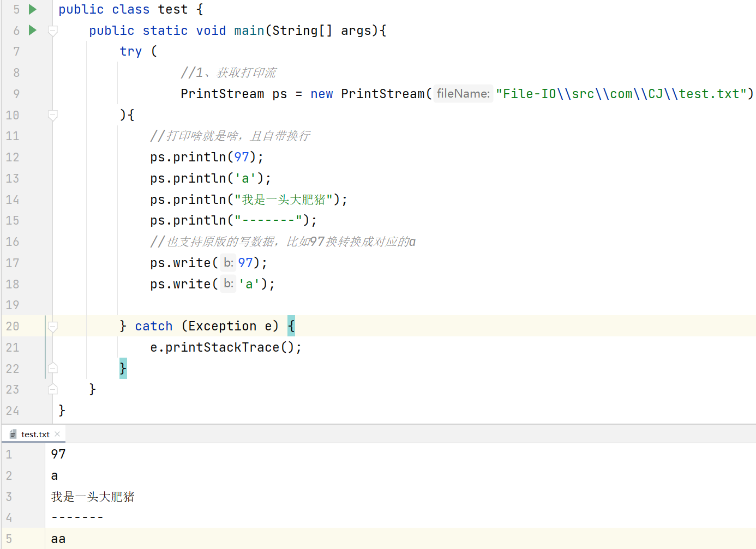Click comment //打印啥就是啥，且自带换行
The image size is (756, 549).
tap(230, 136)
